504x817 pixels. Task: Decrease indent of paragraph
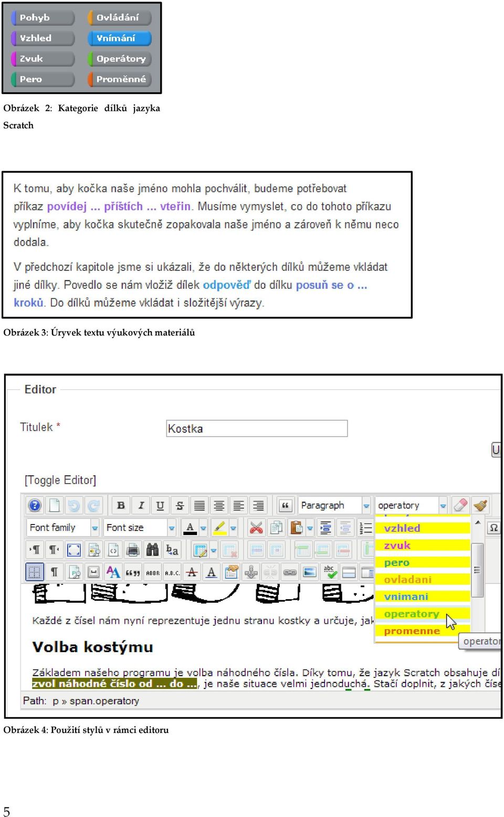[345, 527]
